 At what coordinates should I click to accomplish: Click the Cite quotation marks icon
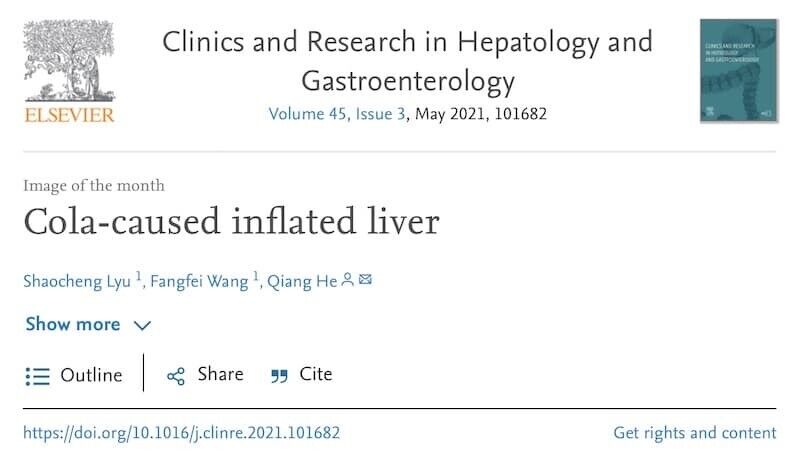coord(280,376)
